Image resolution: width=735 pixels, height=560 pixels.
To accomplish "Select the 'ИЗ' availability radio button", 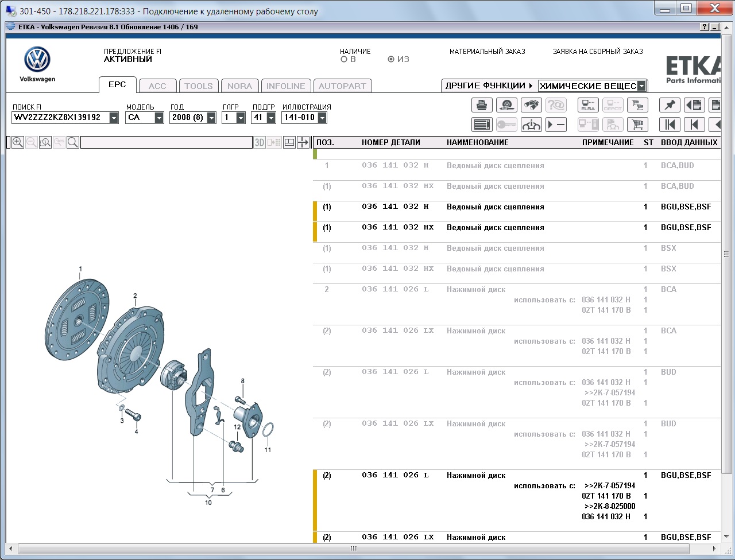I will point(391,59).
